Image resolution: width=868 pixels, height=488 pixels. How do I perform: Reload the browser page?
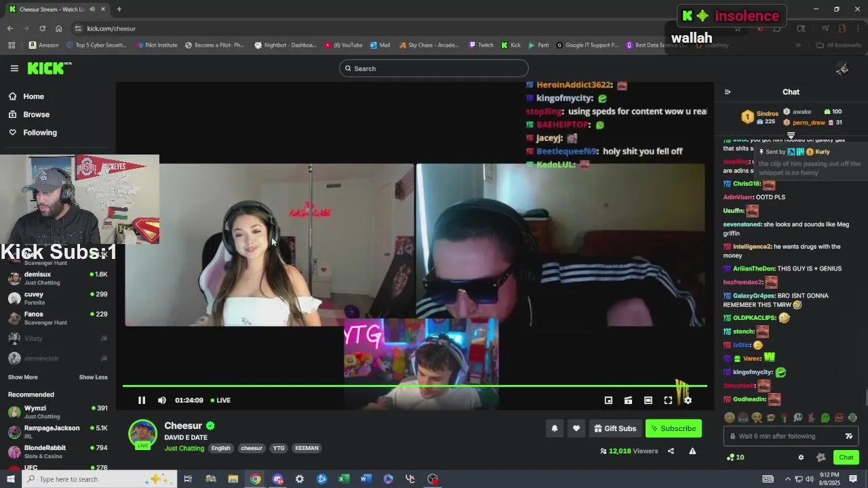[42, 28]
